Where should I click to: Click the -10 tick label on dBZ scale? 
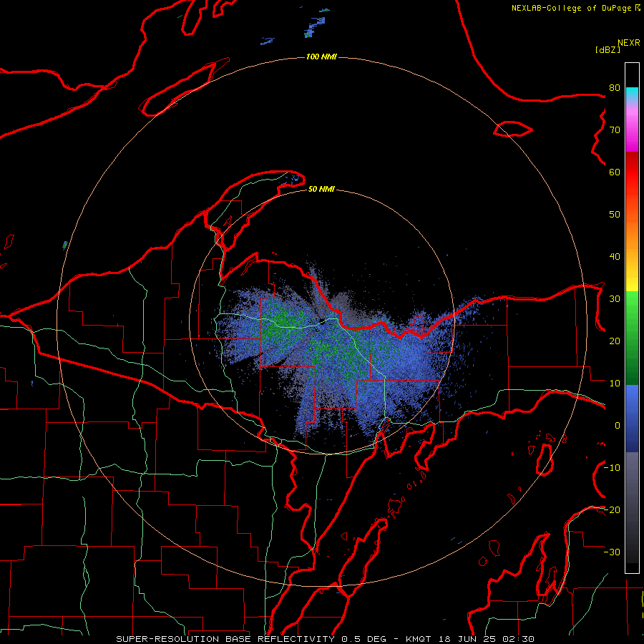click(612, 467)
